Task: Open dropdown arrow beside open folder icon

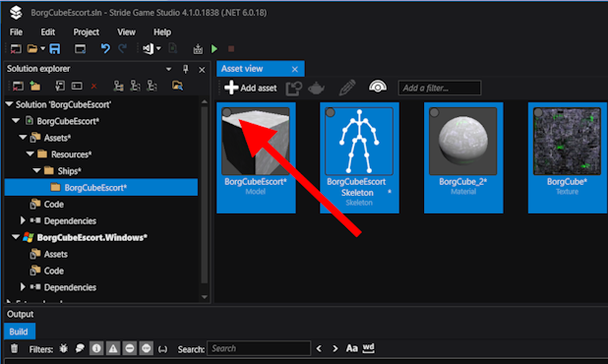Action: (42, 49)
